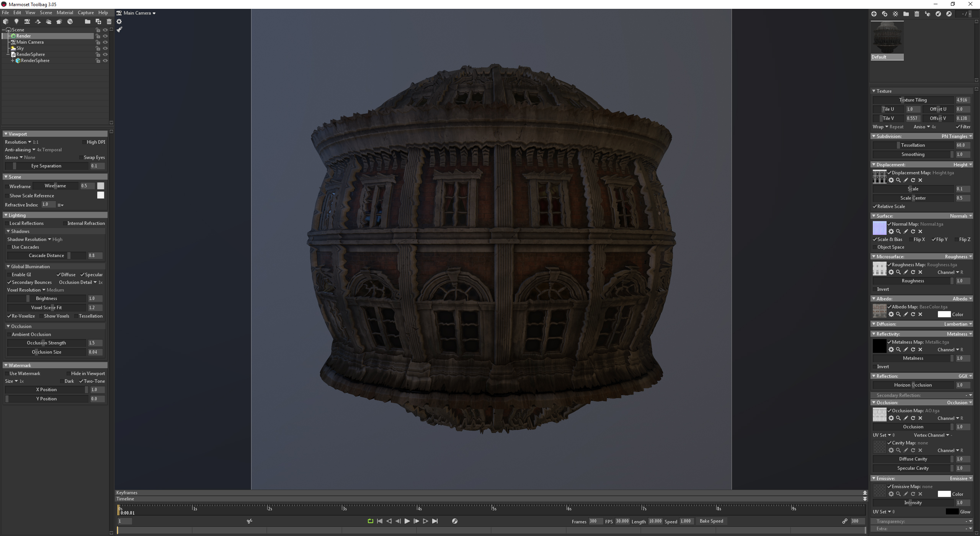Open the Wrap mode dropdown
This screenshot has height=536, width=980.
point(888,127)
